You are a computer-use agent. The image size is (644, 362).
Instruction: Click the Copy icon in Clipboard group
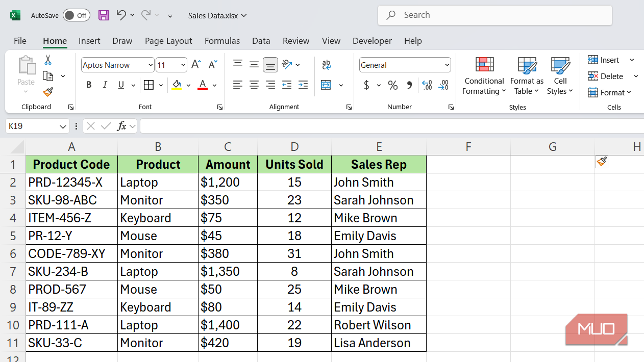[48, 76]
